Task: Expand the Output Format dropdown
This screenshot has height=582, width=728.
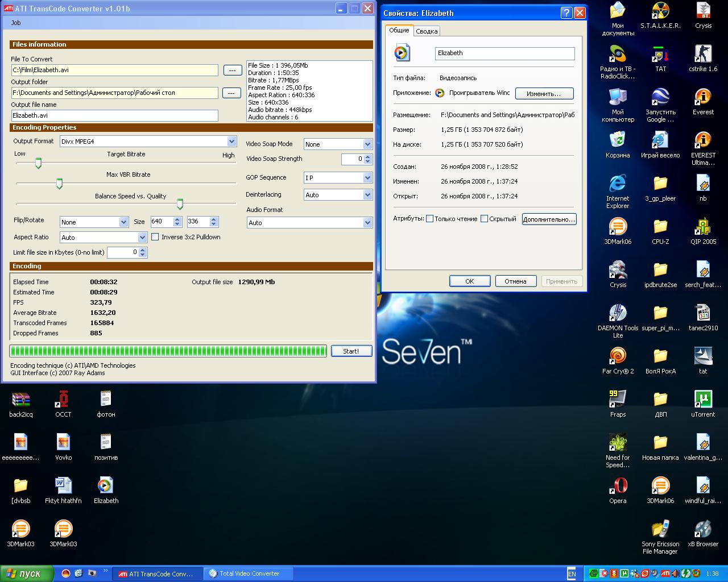Action: [231, 141]
